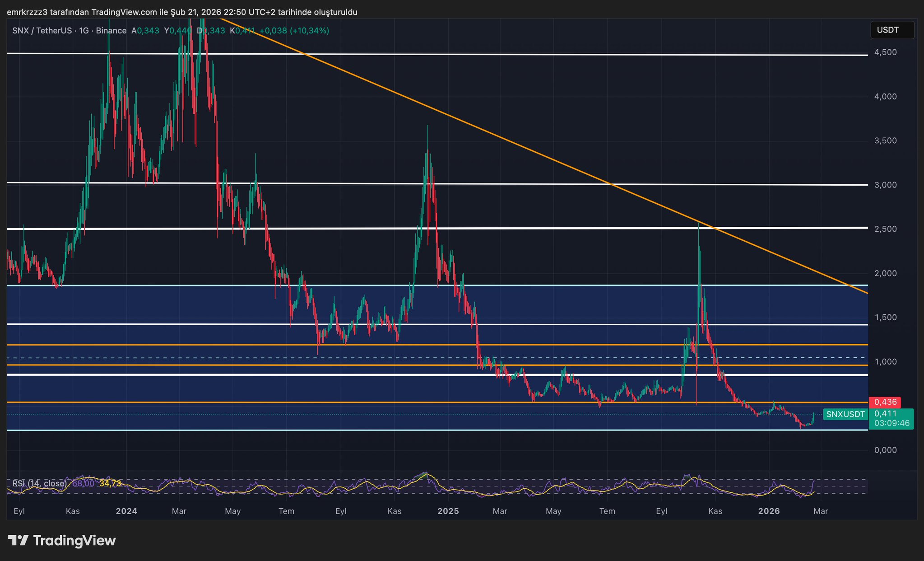Click the 4,500 price axis label

[x=885, y=52]
